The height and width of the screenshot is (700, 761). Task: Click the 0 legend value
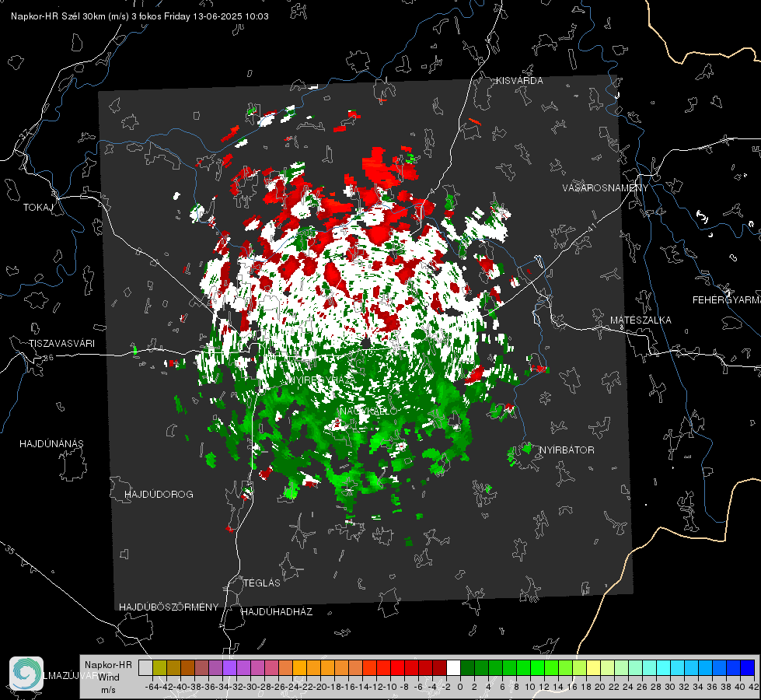click(460, 688)
